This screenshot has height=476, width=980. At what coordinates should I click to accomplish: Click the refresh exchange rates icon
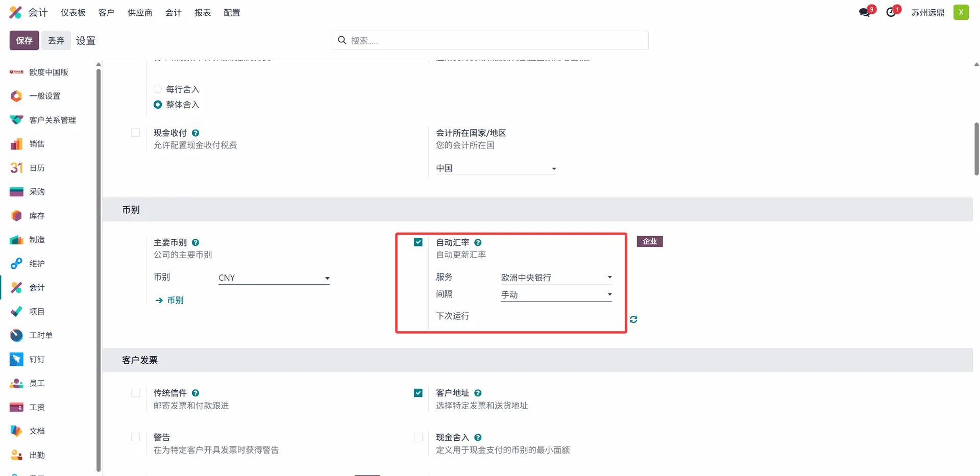pyautogui.click(x=633, y=319)
